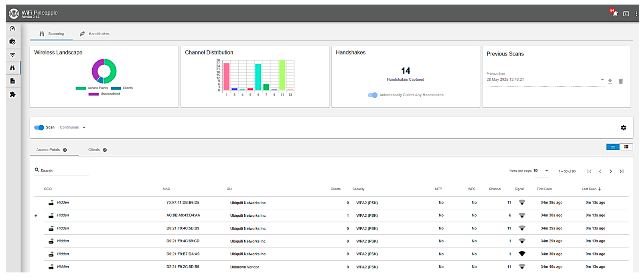Open Modules puzzle piece icon in sidebar
This screenshot has width=644, height=277.
coord(12,94)
